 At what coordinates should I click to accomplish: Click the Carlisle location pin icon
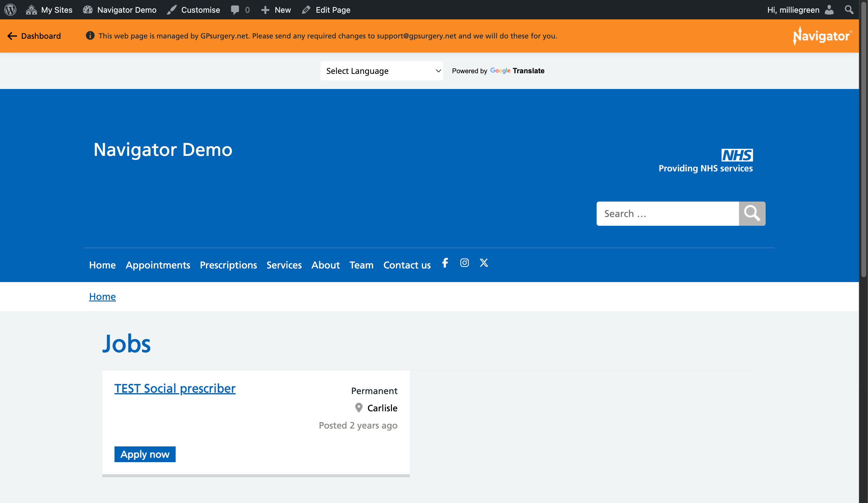pyautogui.click(x=359, y=408)
